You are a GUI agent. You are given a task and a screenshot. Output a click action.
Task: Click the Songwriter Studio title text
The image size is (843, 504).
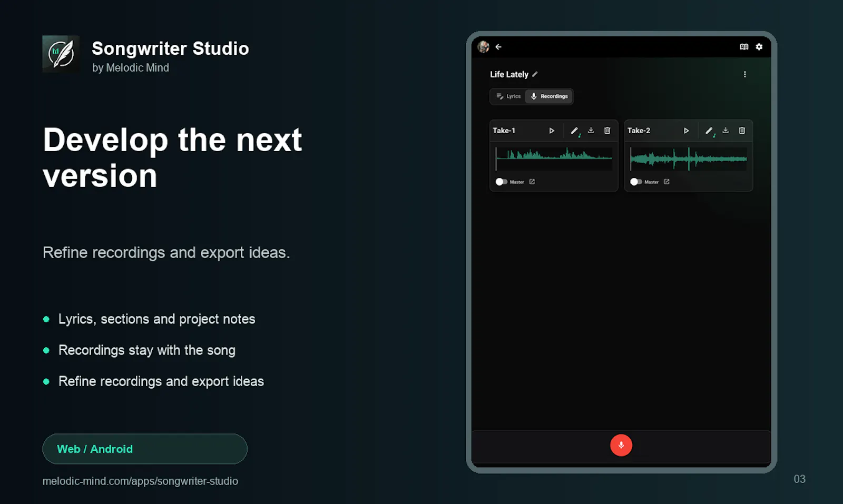tap(170, 48)
